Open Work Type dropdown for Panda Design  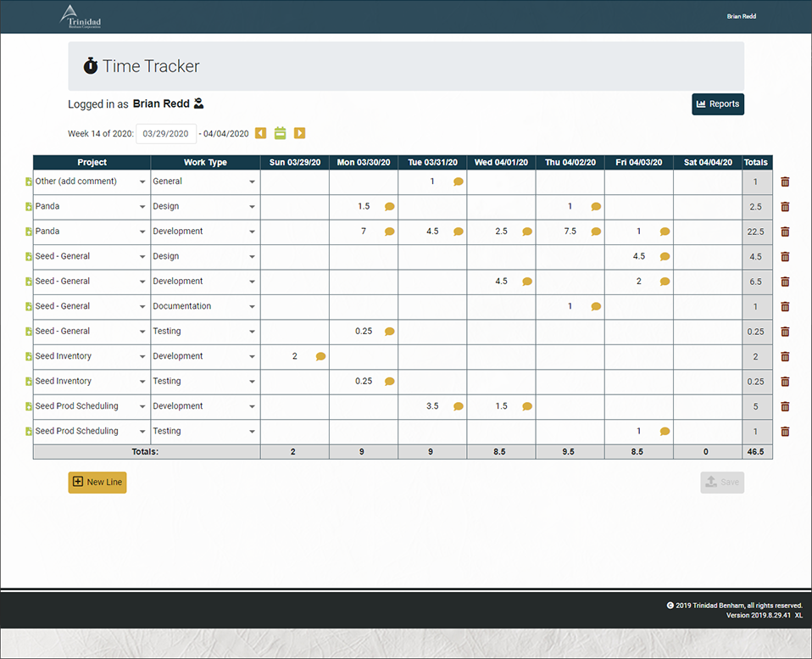click(252, 207)
